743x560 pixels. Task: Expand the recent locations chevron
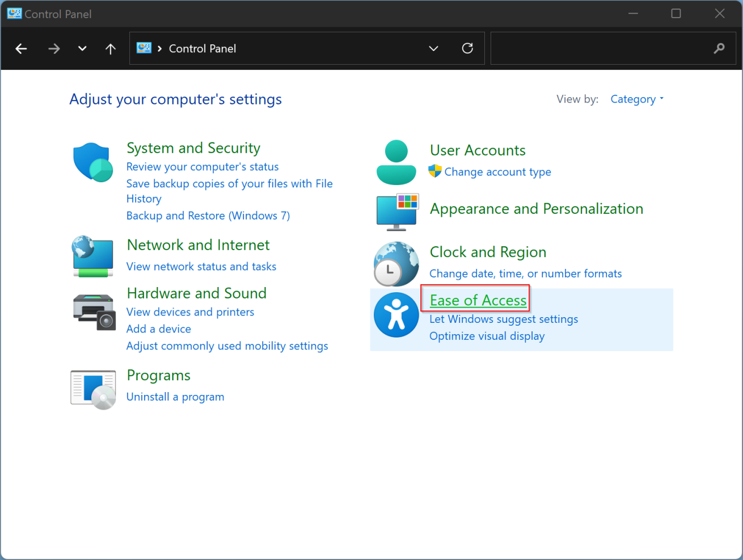pos(82,49)
